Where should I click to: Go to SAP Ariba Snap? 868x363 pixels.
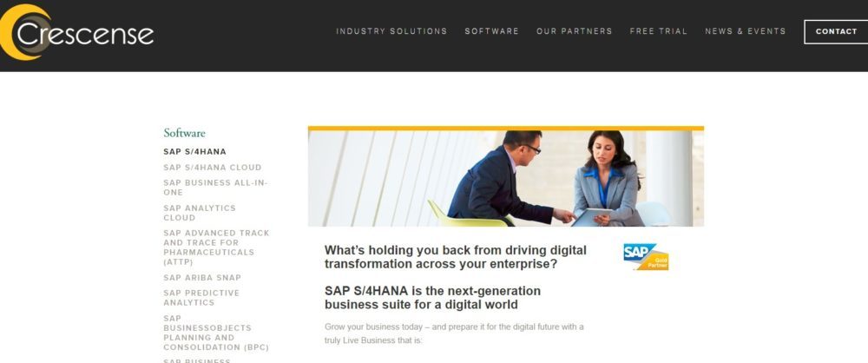(x=202, y=278)
